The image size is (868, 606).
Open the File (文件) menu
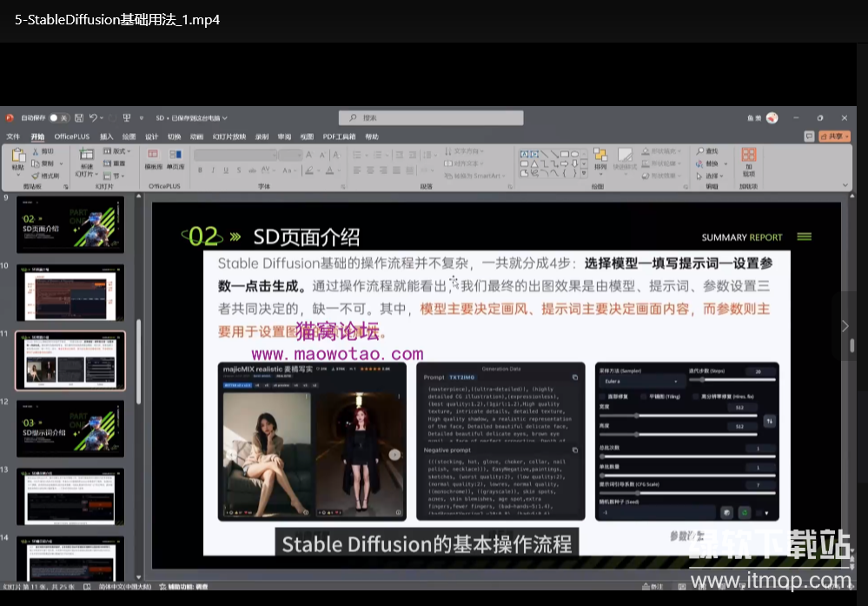(x=13, y=137)
